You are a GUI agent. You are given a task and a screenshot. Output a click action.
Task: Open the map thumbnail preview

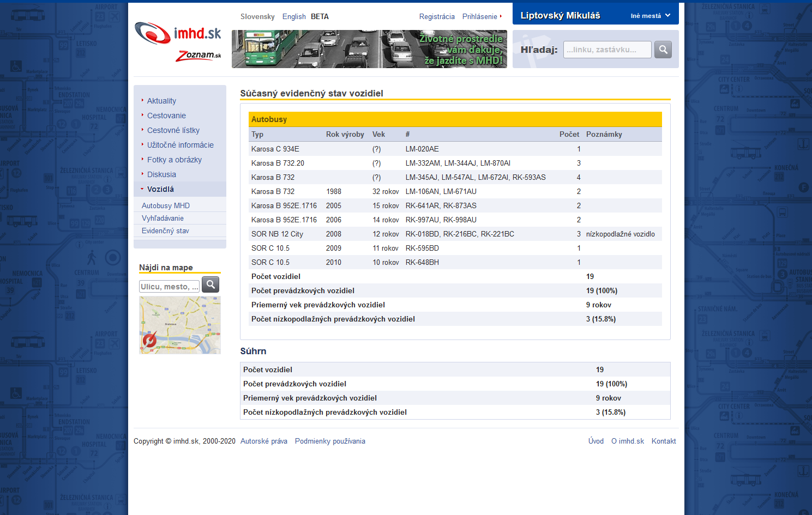[x=180, y=325]
